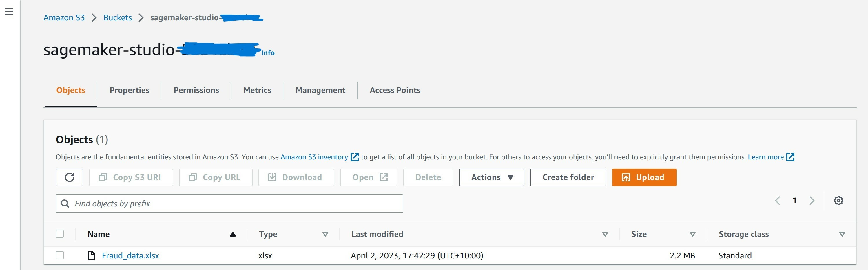The image size is (868, 270).
Task: Click the Amazon S3 inventory external link icon
Action: 355,157
